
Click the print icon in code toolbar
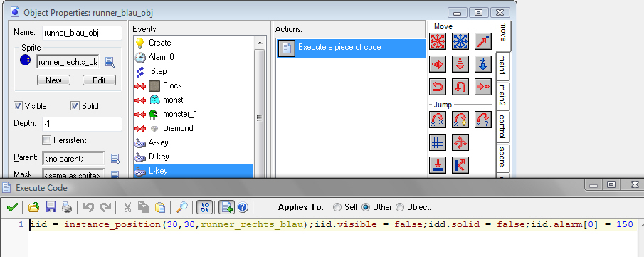(67, 207)
